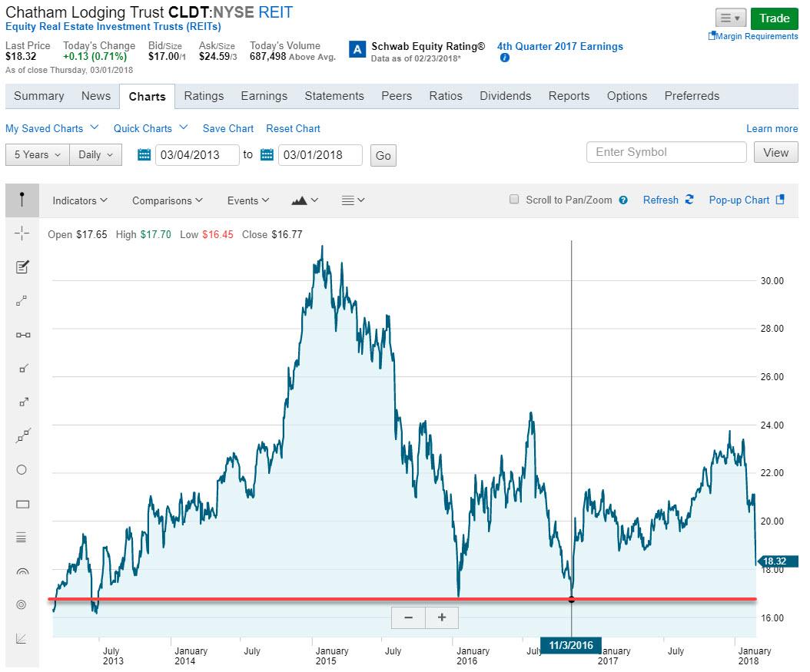The height and width of the screenshot is (672, 810).
Task: Open the Indicators dropdown
Action: pyautogui.click(x=80, y=200)
